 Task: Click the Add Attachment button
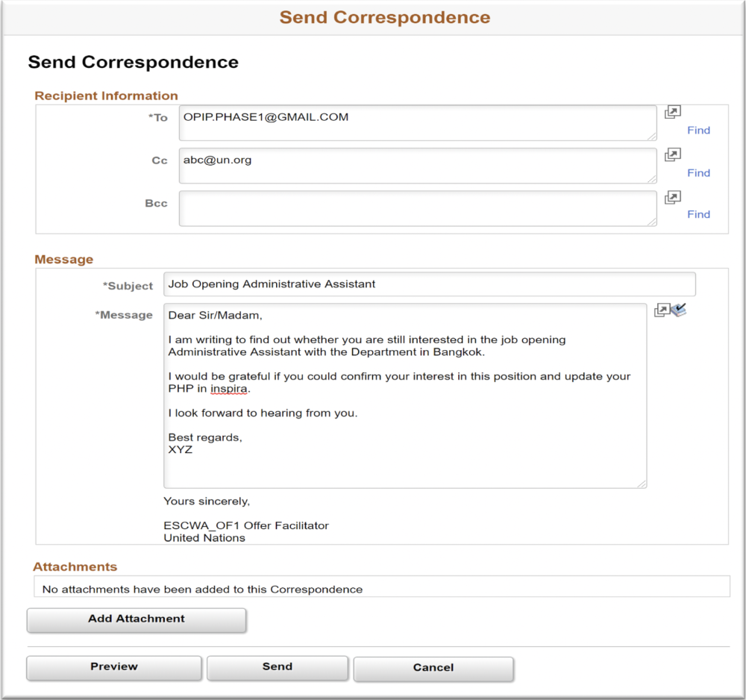coord(137,619)
